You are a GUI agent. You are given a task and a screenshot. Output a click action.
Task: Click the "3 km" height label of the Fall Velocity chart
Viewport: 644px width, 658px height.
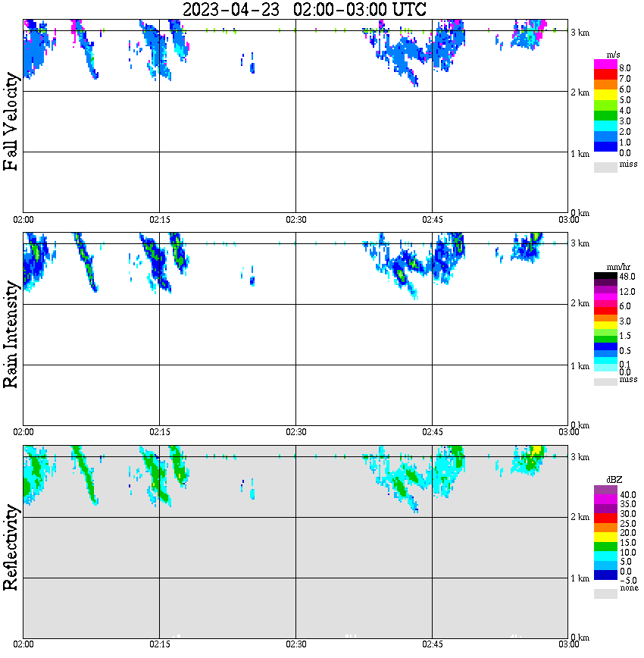[x=580, y=33]
